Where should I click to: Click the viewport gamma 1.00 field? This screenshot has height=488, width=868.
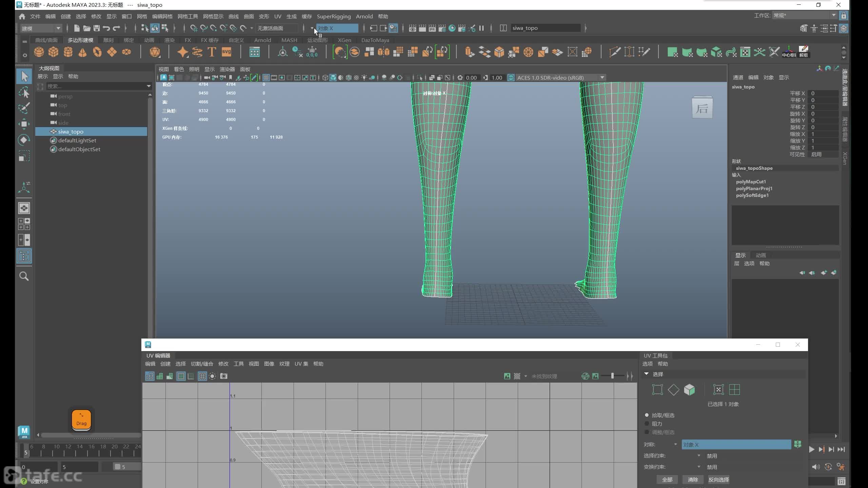tap(497, 78)
